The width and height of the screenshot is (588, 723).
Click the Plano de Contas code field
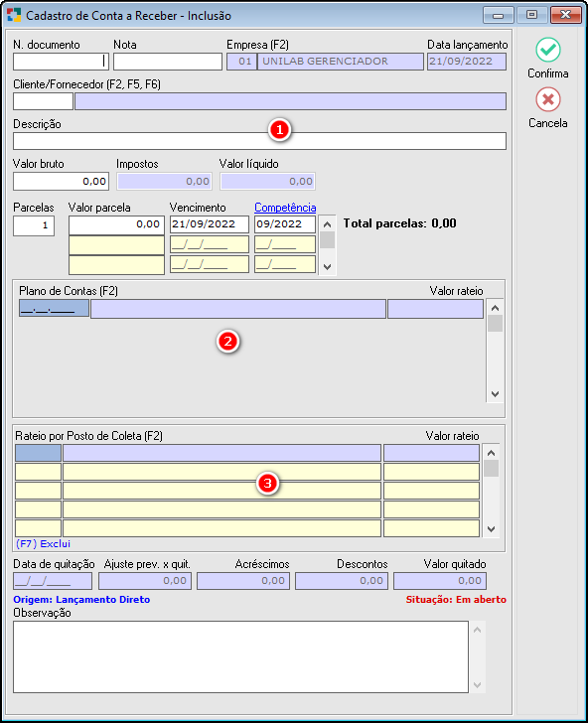[x=54, y=309]
